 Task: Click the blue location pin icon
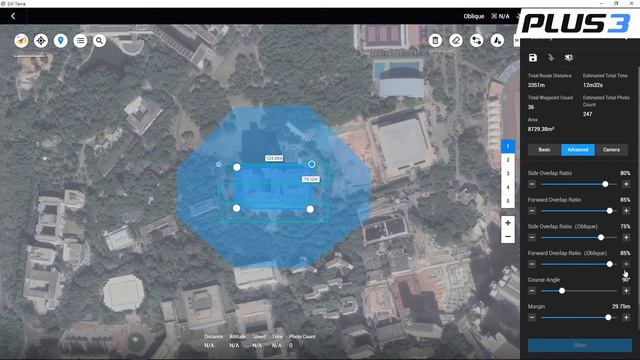[60, 40]
